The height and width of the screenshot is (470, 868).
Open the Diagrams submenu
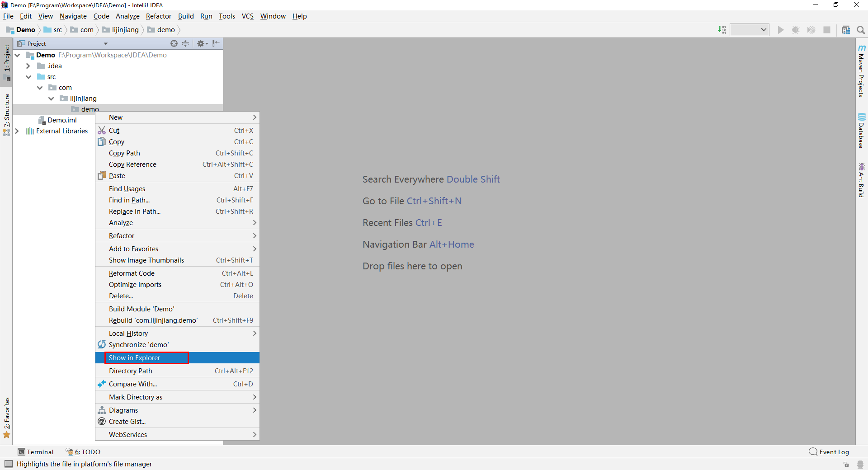pyautogui.click(x=177, y=410)
